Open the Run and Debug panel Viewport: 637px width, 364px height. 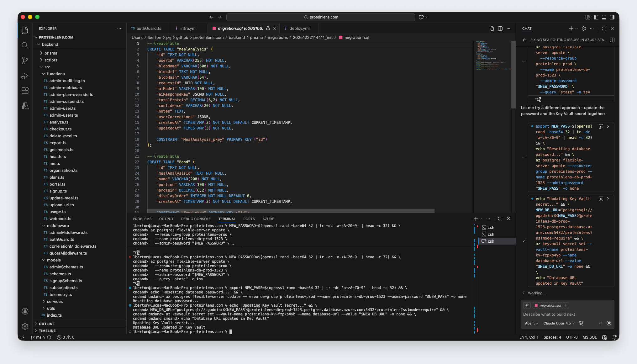(x=25, y=76)
